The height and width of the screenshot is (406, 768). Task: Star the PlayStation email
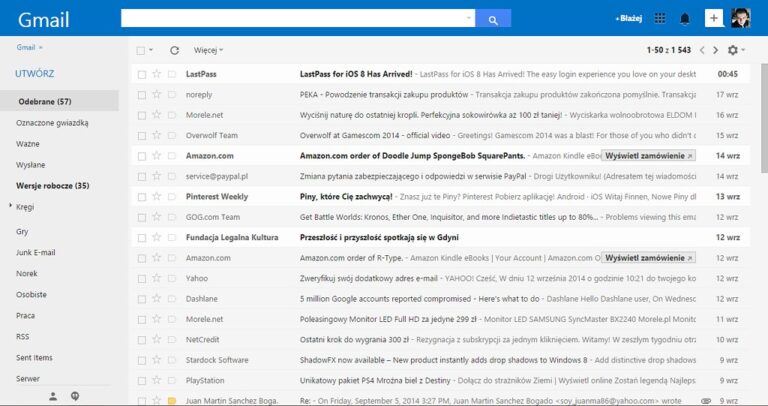[x=157, y=381]
